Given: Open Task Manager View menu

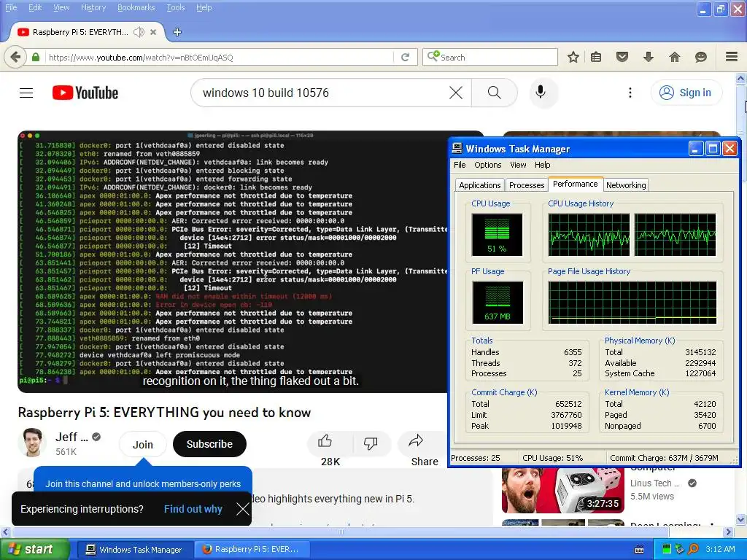Looking at the screenshot, I should 519,165.
